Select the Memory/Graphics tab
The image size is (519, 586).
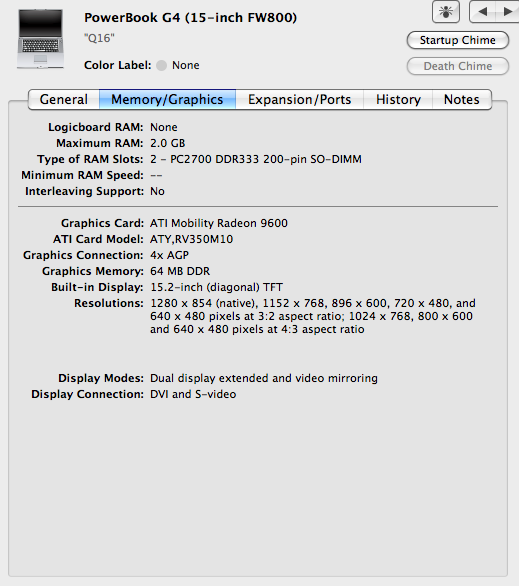point(167,99)
